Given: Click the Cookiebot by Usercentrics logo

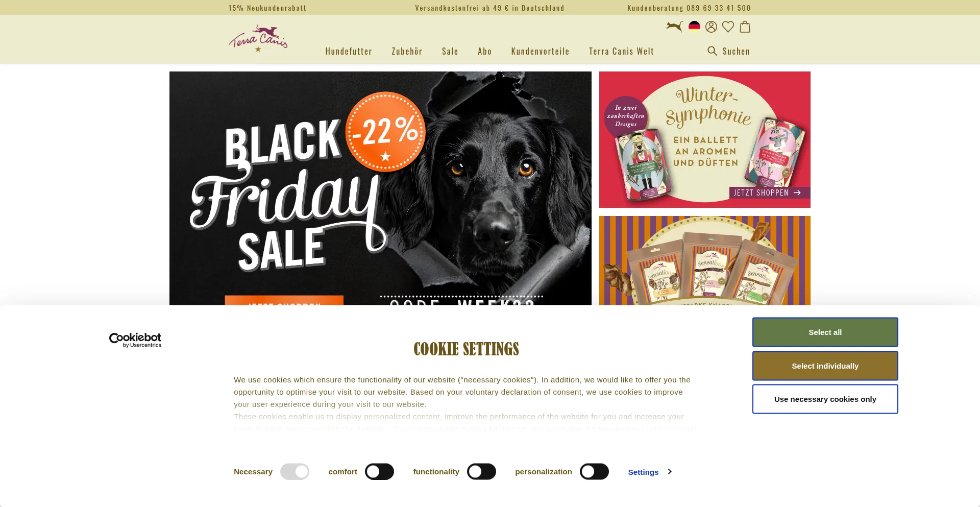Looking at the screenshot, I should coord(135,340).
